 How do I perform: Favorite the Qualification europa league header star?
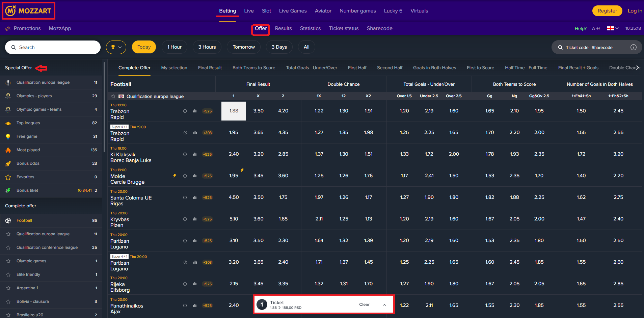(113, 96)
